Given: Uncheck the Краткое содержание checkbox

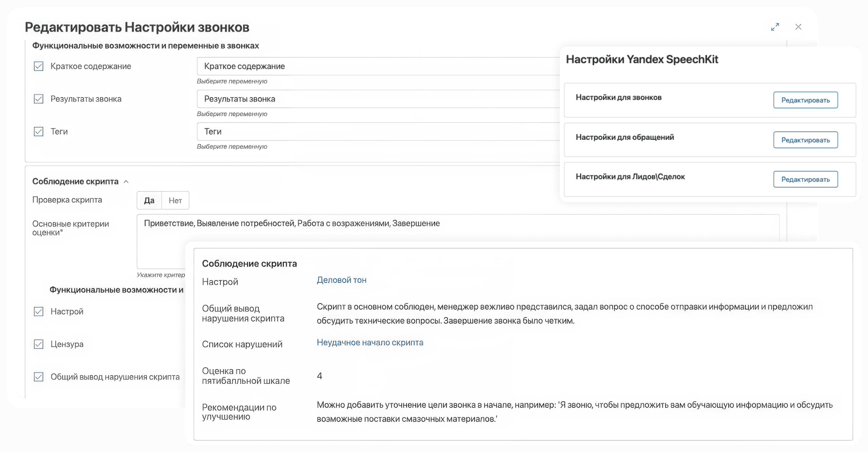Looking at the screenshot, I should [38, 66].
